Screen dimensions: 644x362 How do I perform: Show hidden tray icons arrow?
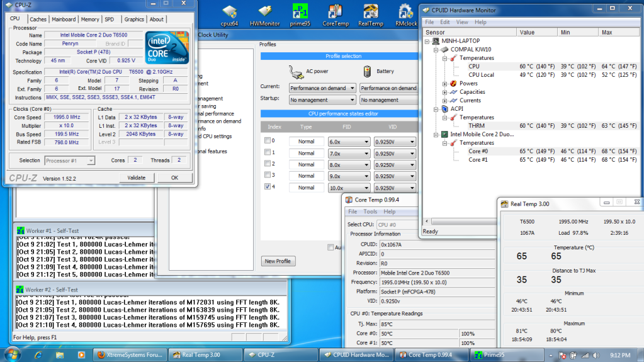click(550, 356)
